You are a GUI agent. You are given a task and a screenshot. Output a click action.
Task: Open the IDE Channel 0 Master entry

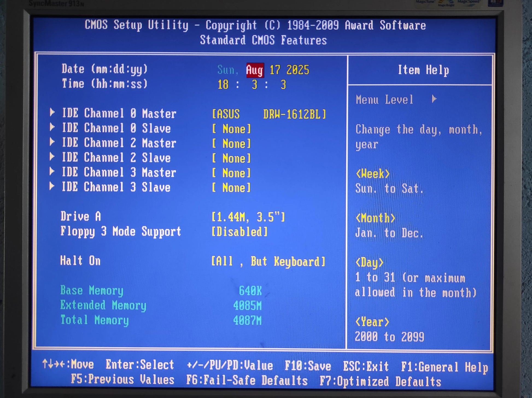point(119,113)
